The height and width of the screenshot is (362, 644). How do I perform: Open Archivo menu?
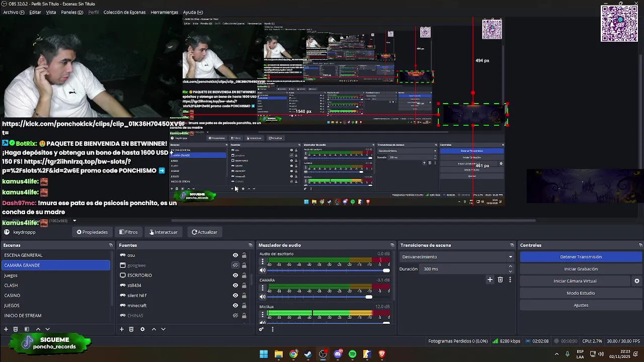pos(14,12)
